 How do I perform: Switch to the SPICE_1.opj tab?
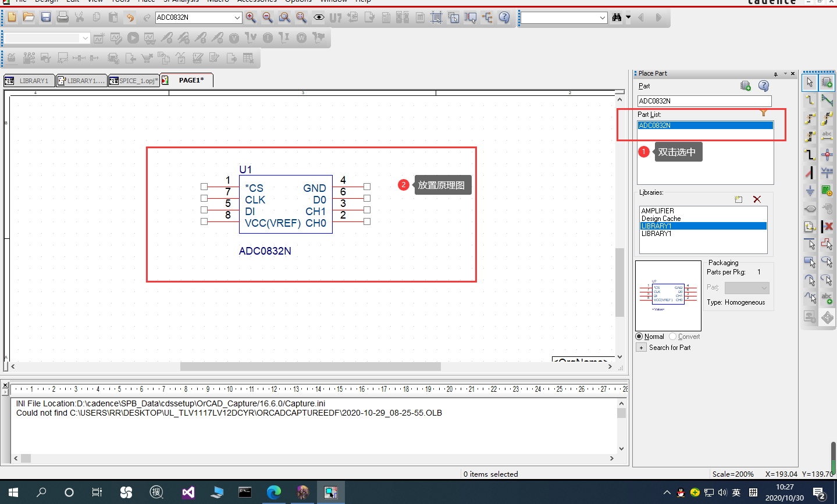pos(134,81)
